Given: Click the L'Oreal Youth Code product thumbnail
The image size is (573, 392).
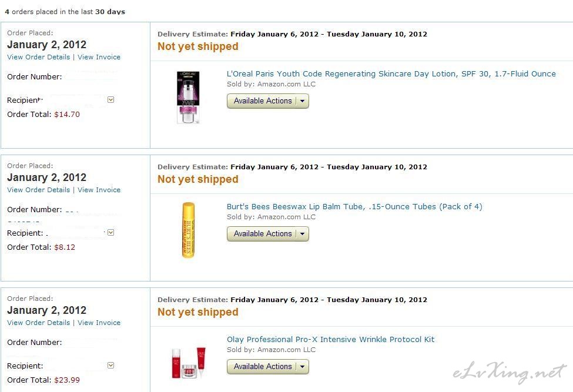Looking at the screenshot, I should pos(188,97).
